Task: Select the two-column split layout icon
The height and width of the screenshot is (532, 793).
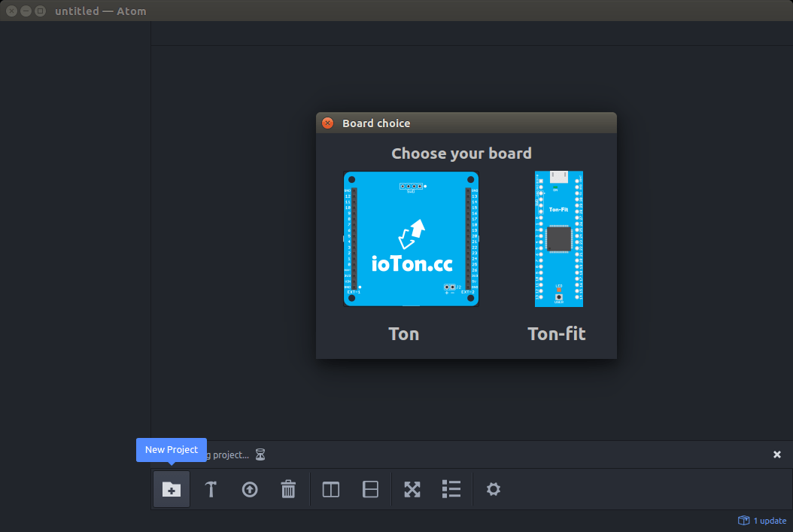Action: click(x=330, y=489)
